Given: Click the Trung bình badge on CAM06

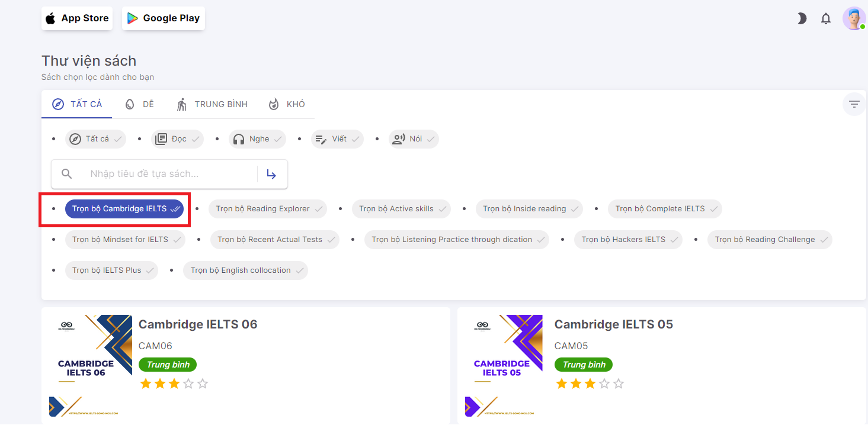Looking at the screenshot, I should 168,365.
